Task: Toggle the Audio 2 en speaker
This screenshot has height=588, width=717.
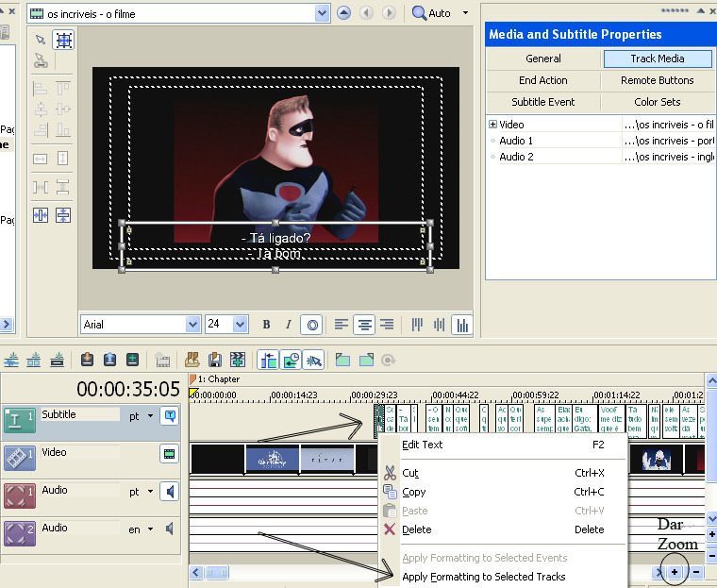Action: click(x=170, y=529)
